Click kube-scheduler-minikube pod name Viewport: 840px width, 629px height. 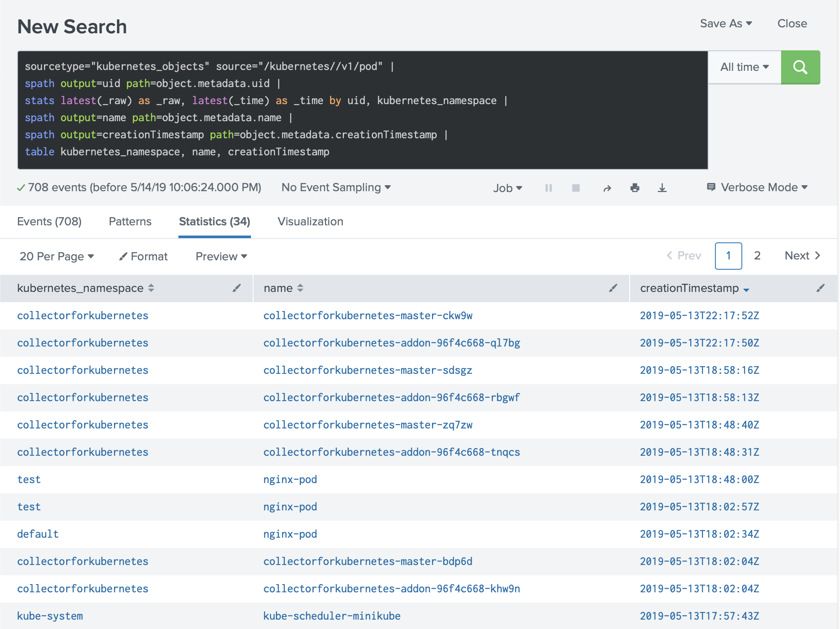point(332,616)
